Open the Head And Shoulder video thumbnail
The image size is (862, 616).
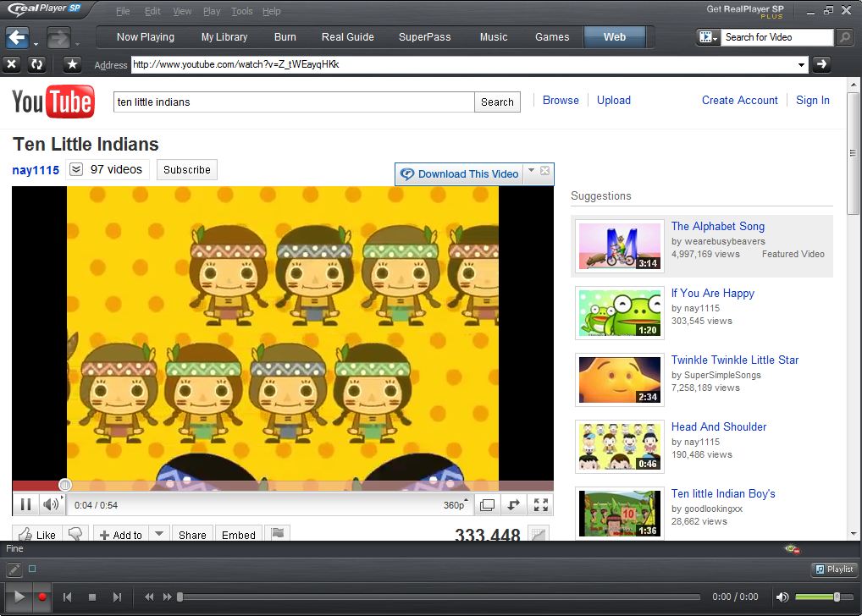pos(620,447)
